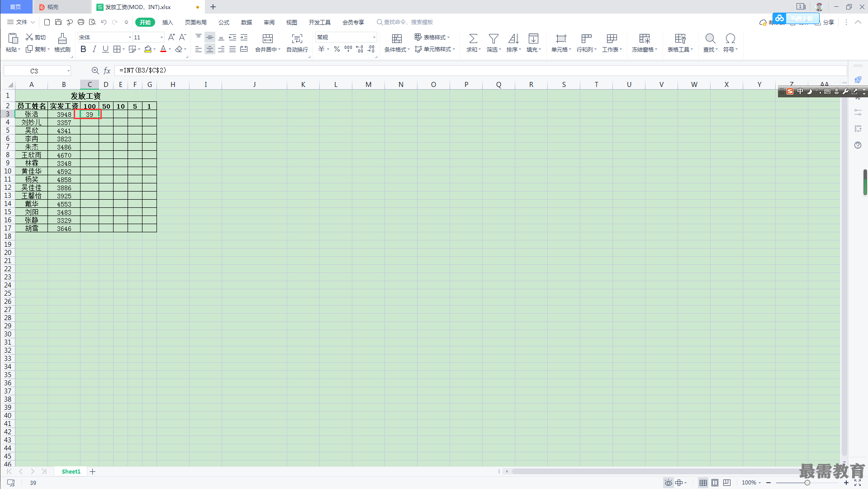Increase font size with A+ icon
Viewport: 868px width, 489px height.
pos(171,37)
